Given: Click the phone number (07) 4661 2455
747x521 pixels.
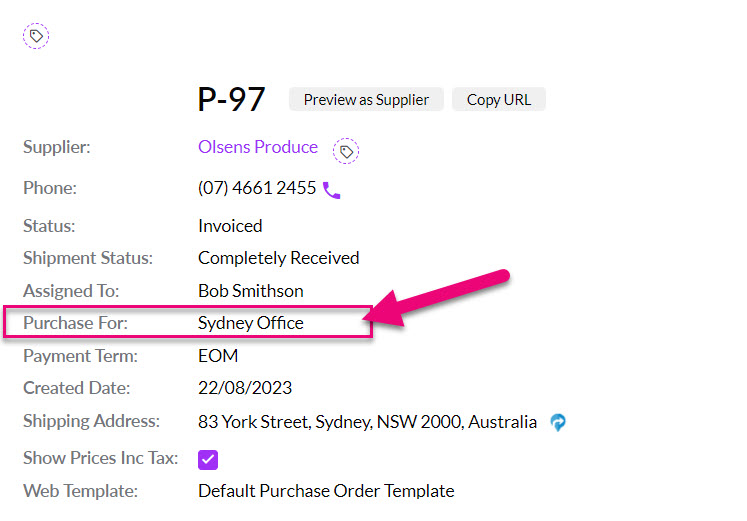Looking at the screenshot, I should point(257,188).
